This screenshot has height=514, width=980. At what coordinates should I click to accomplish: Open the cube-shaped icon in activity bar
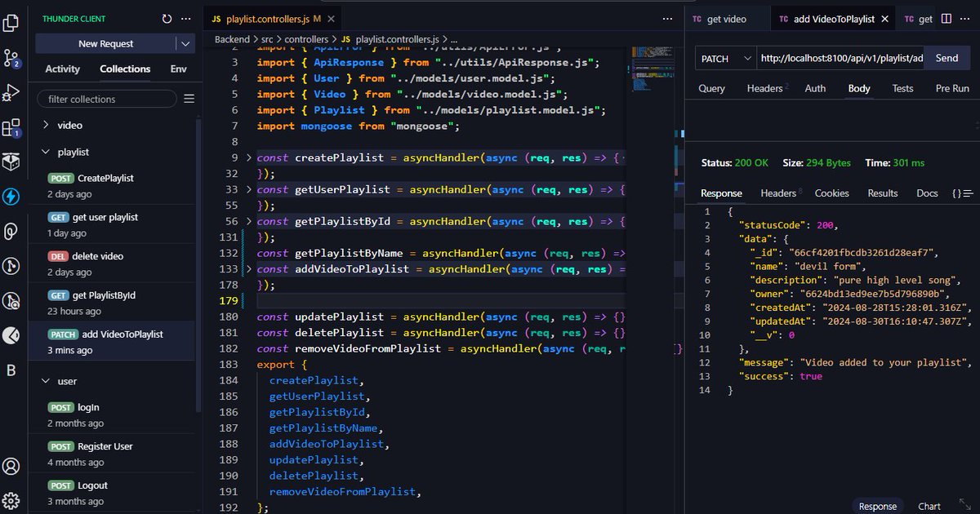pos(11,162)
